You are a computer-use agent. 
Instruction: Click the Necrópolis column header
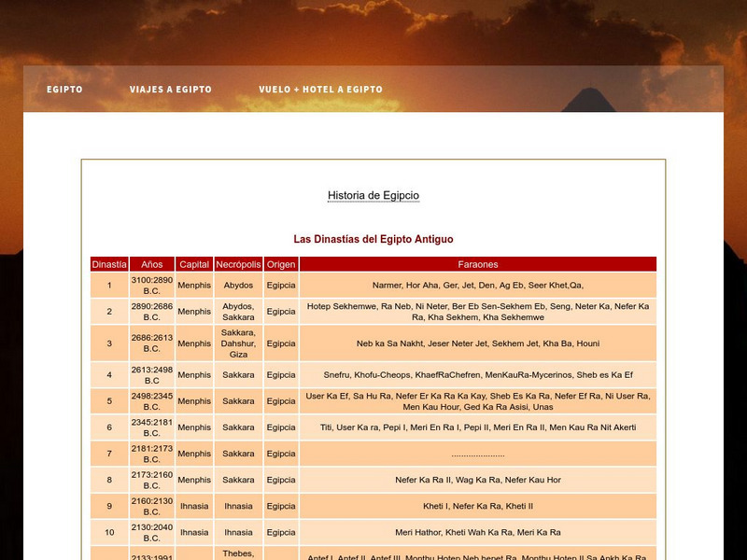click(238, 264)
